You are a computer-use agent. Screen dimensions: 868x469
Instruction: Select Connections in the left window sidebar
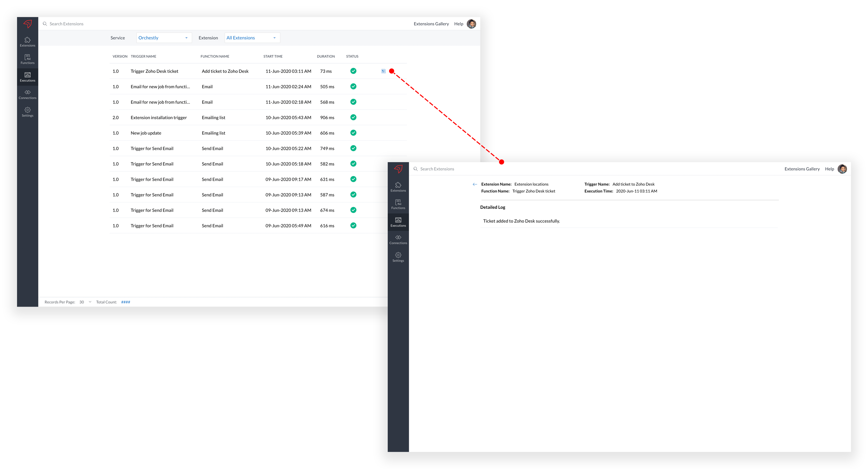pyautogui.click(x=28, y=94)
